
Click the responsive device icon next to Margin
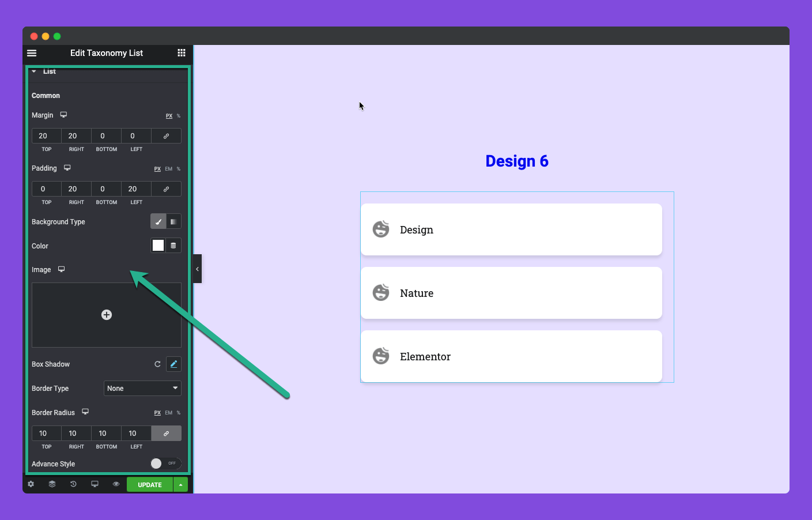tap(63, 115)
